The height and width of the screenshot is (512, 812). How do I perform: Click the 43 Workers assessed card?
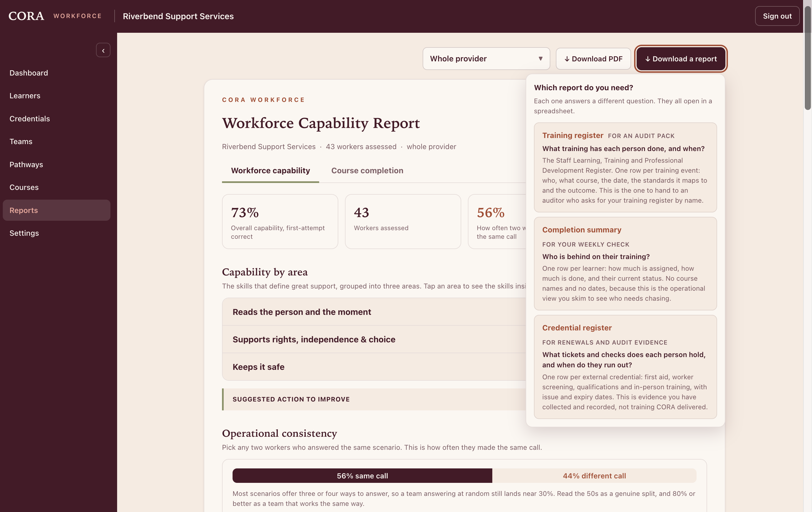click(403, 222)
